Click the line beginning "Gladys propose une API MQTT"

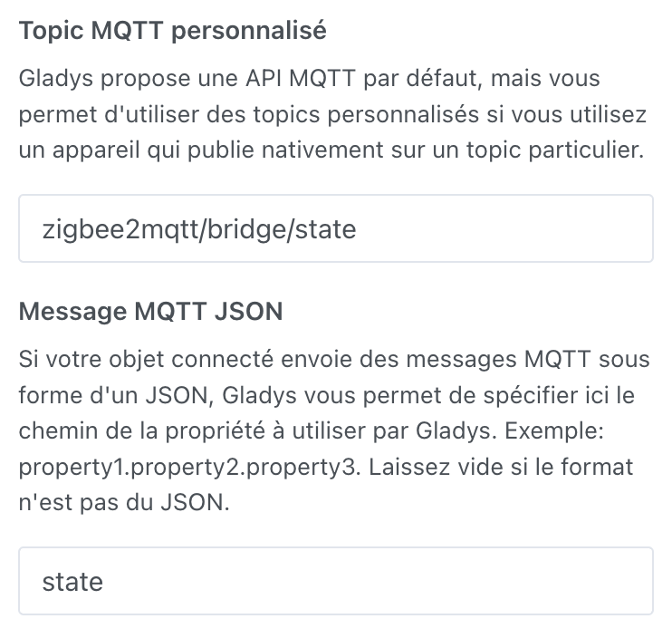[309, 78]
